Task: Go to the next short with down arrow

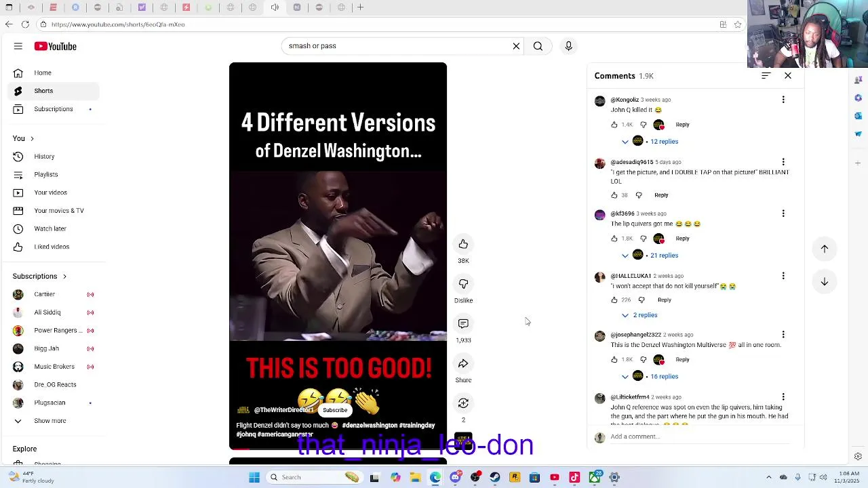Action: (x=825, y=281)
